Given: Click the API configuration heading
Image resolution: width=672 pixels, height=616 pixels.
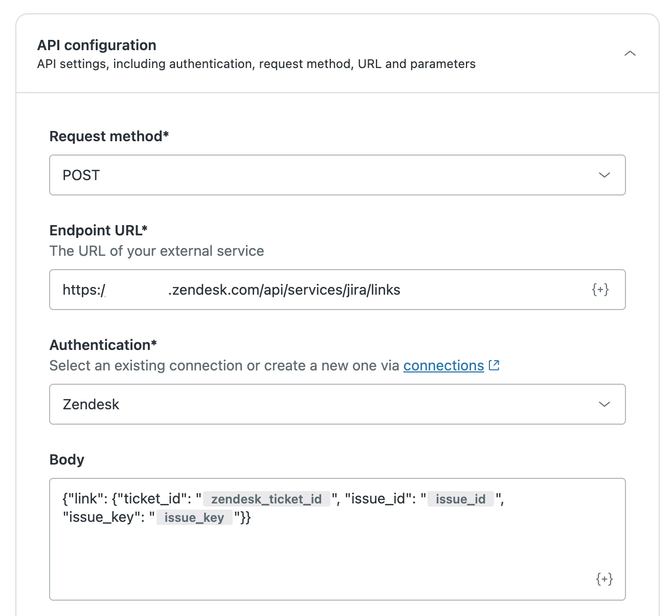Looking at the screenshot, I should coord(97,45).
